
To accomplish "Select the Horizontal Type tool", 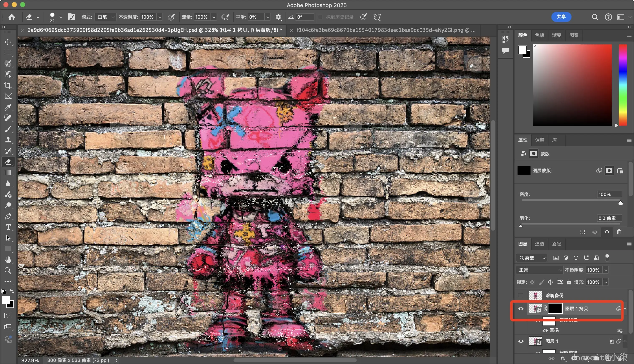I will 8,227.
